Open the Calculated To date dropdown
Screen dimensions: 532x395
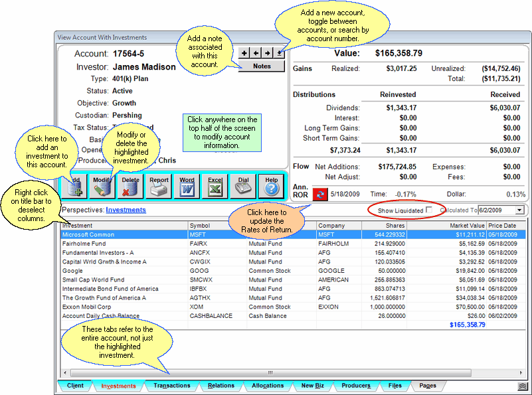[521, 208]
